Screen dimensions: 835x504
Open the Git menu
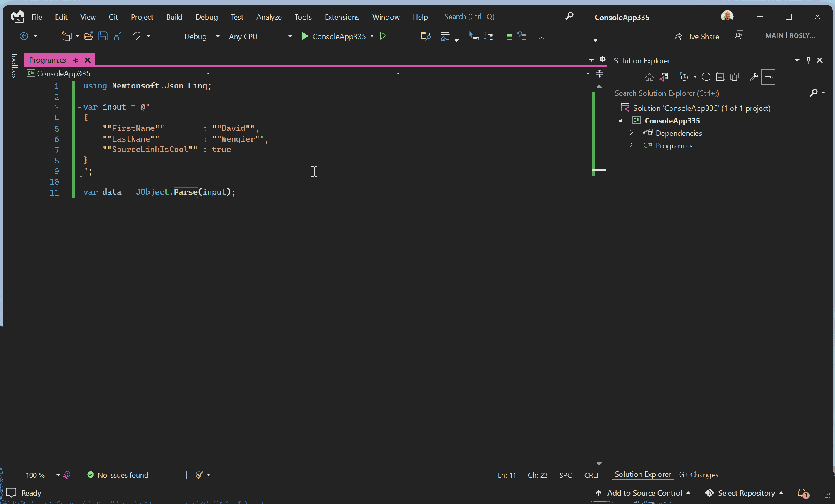114,16
